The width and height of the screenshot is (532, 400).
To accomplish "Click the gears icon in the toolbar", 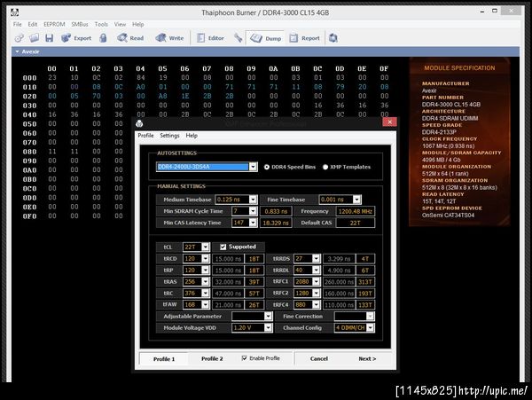I will click(19, 38).
